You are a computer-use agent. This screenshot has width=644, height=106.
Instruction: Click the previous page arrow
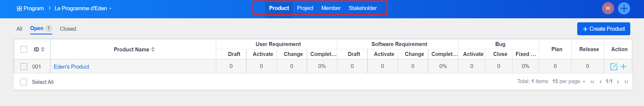(601, 82)
